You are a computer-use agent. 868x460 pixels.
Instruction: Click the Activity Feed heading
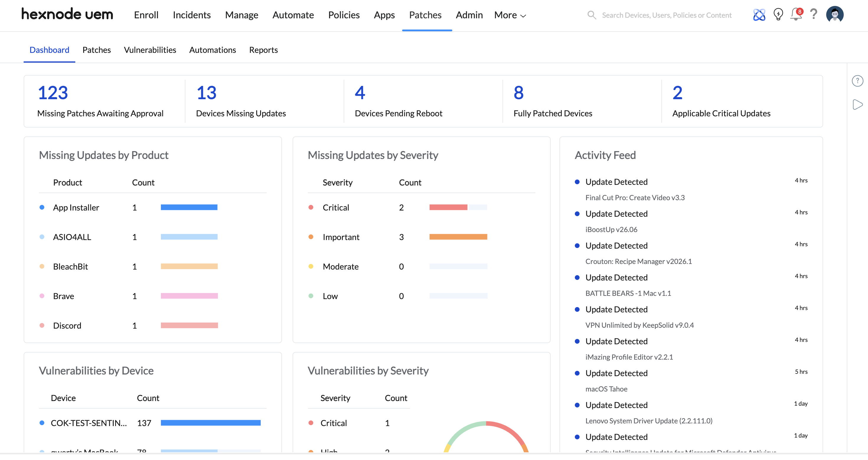click(605, 155)
